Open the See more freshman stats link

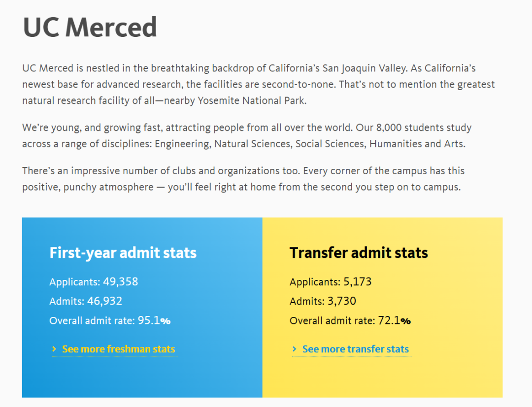[118, 349]
